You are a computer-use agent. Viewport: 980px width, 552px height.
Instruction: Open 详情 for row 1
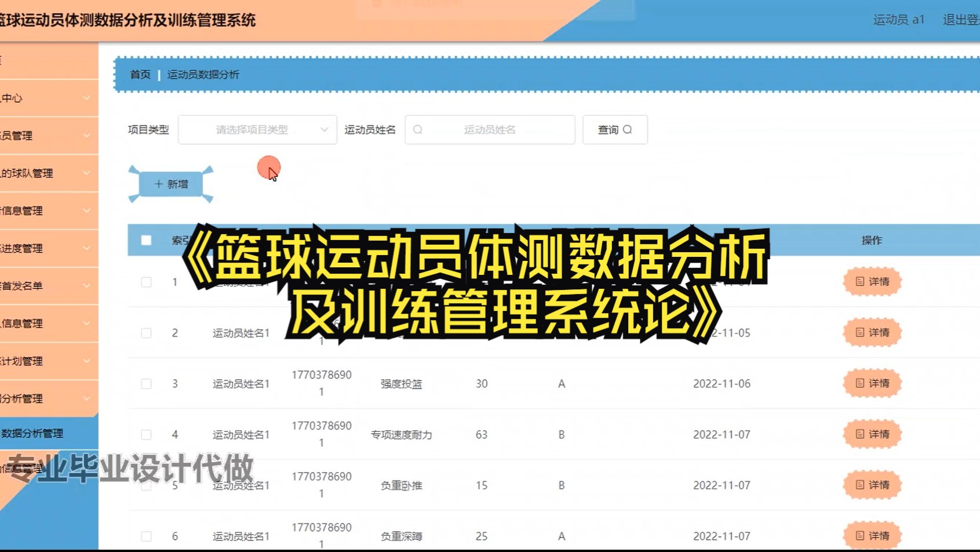click(872, 282)
